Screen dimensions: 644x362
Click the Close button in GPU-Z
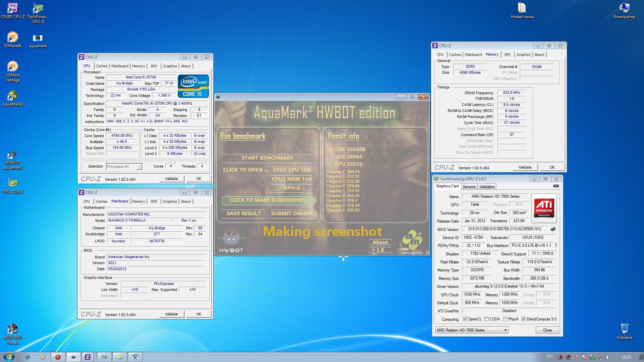547,330
